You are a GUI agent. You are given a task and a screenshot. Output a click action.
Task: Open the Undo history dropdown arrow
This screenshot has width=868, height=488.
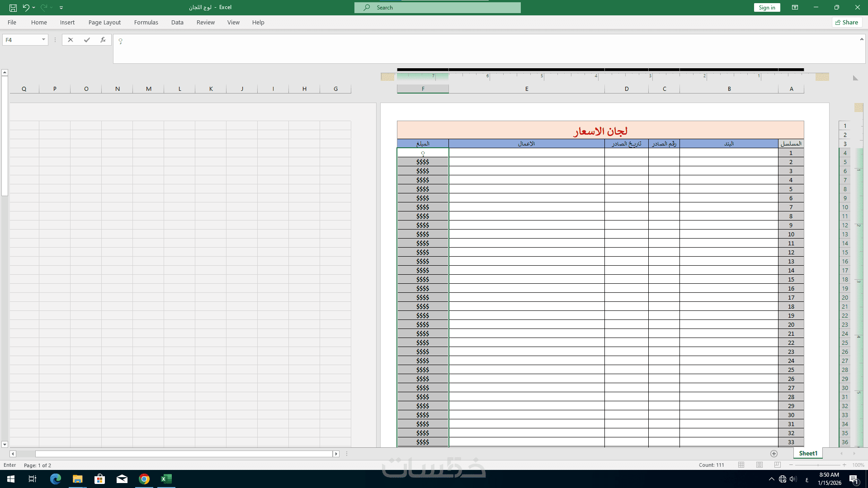click(34, 7)
